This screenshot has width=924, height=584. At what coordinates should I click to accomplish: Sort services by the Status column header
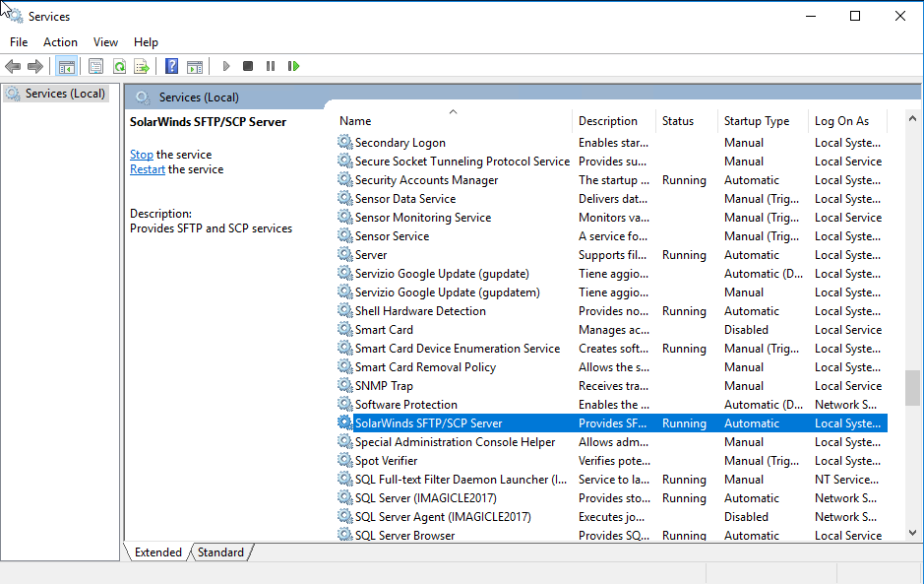[x=677, y=121]
